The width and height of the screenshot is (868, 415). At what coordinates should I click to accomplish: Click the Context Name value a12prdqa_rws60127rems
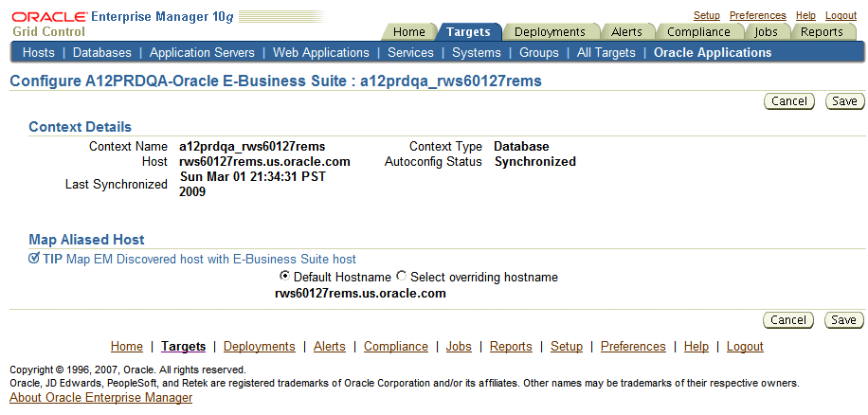[252, 147]
